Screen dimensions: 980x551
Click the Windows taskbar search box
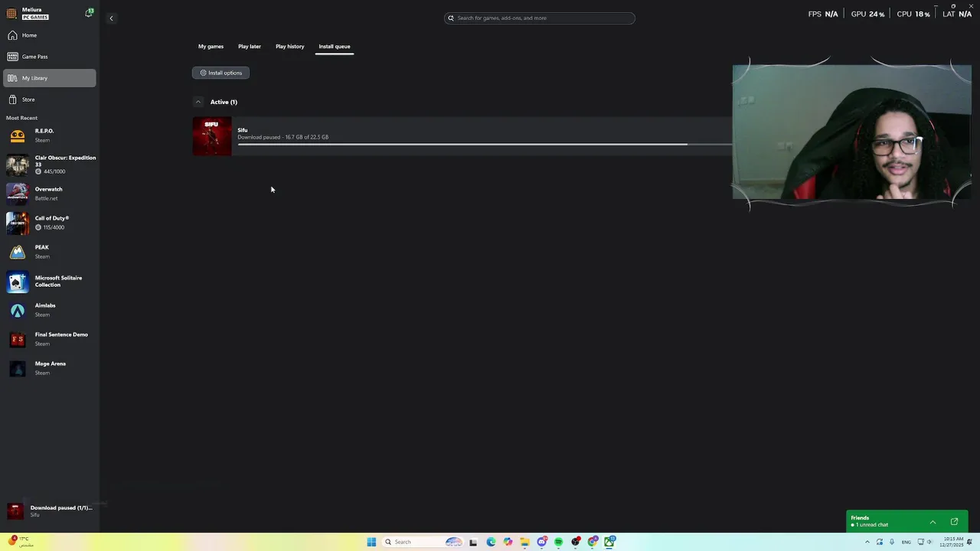[x=423, y=542]
